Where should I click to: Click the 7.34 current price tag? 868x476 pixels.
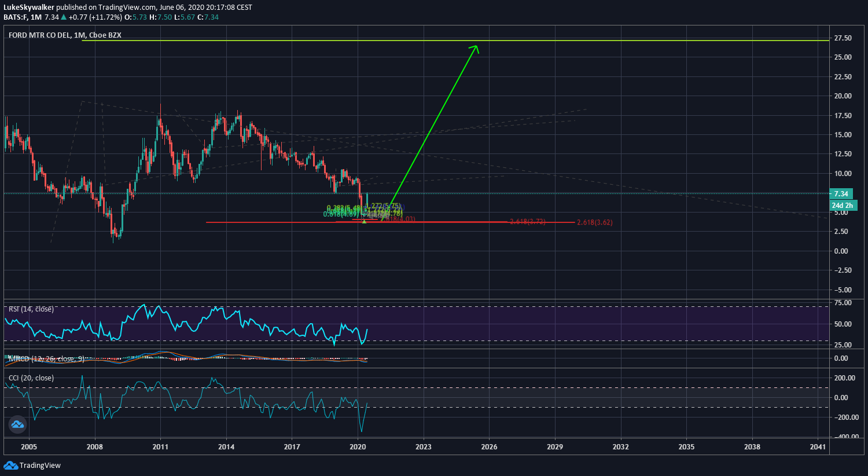tap(841, 194)
